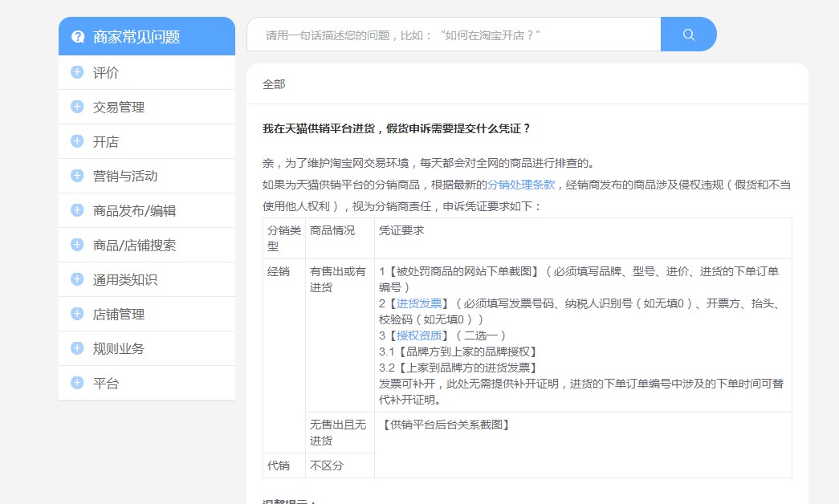Click the article title about 假货申诉凭证
This screenshot has width=839, height=504.
coord(396,128)
